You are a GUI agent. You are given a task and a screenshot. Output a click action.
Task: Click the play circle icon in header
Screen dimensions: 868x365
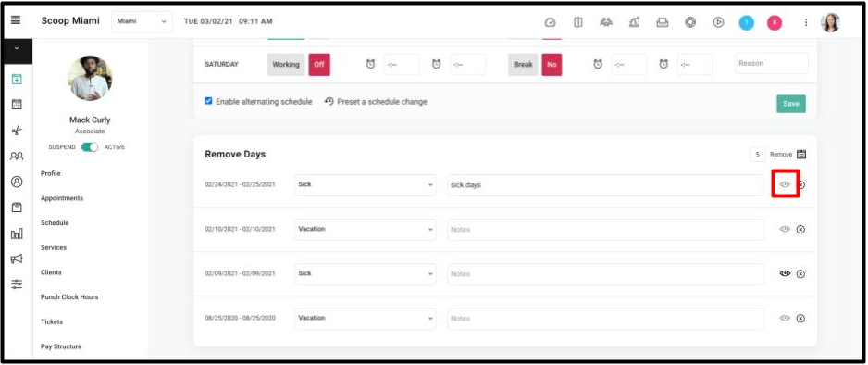click(x=718, y=22)
